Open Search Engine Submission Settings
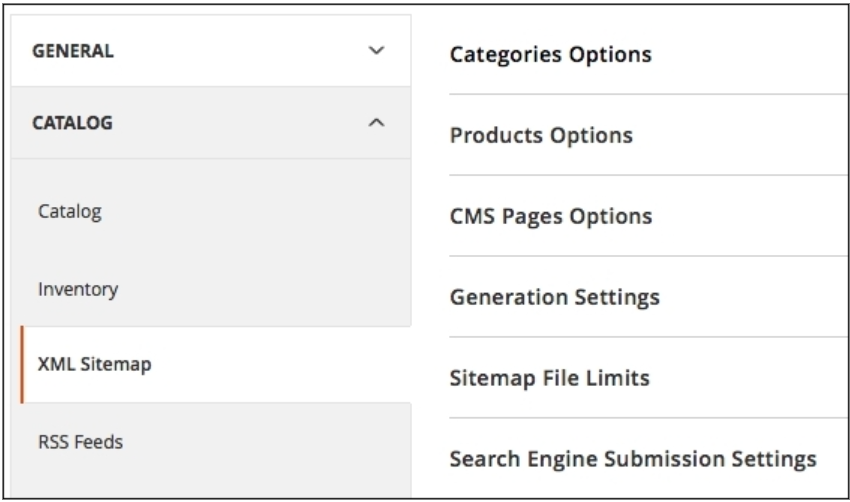Image resolution: width=850 pixels, height=502 pixels. (633, 459)
